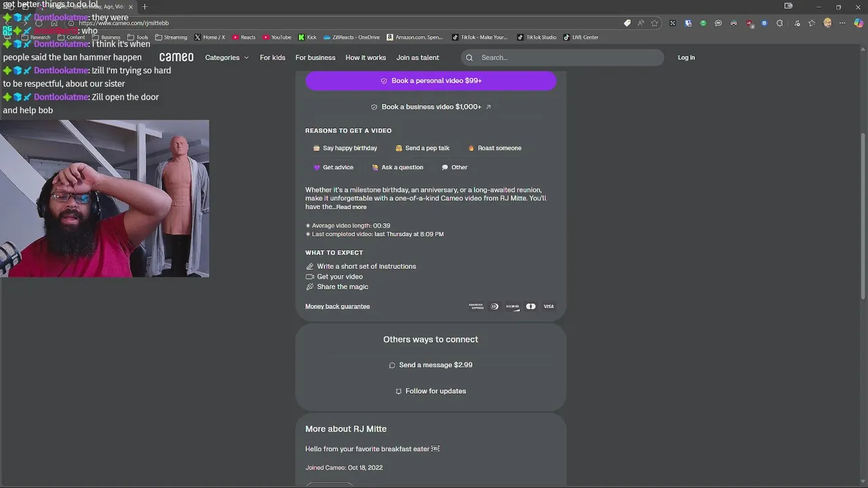Open the ZillReacts - OneDrive bookmark
The image size is (868, 488).
point(351,37)
